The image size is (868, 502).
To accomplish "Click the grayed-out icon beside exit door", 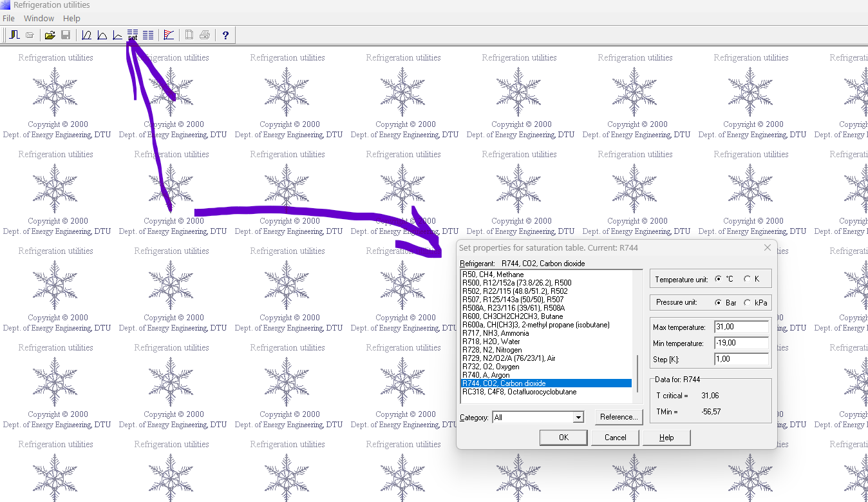I will coord(30,35).
